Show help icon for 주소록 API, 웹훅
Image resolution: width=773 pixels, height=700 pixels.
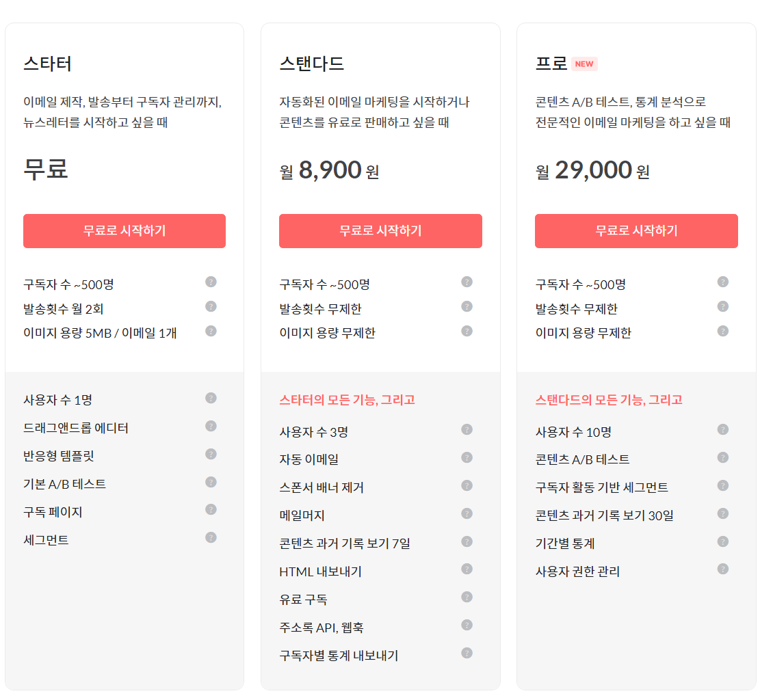(467, 625)
